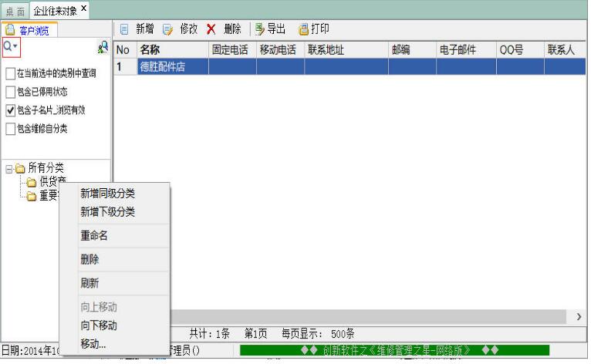Select 向下移动 in context menu
The image size is (591, 364).
pos(99,325)
